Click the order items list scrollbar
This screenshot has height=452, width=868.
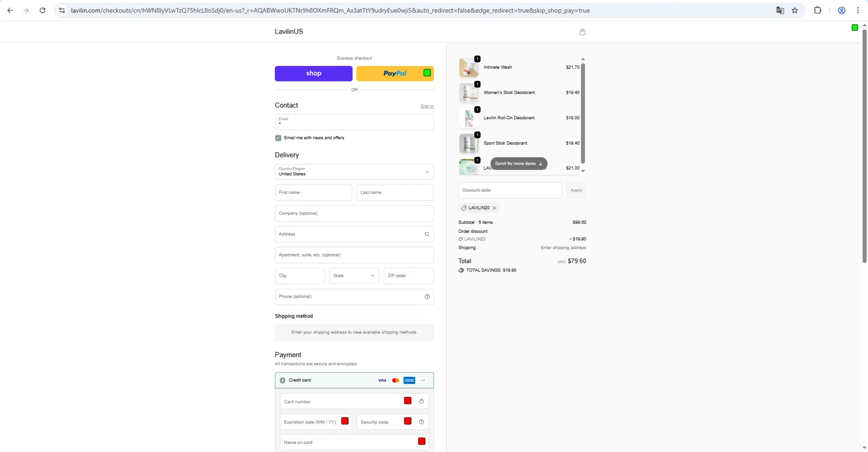(583, 113)
